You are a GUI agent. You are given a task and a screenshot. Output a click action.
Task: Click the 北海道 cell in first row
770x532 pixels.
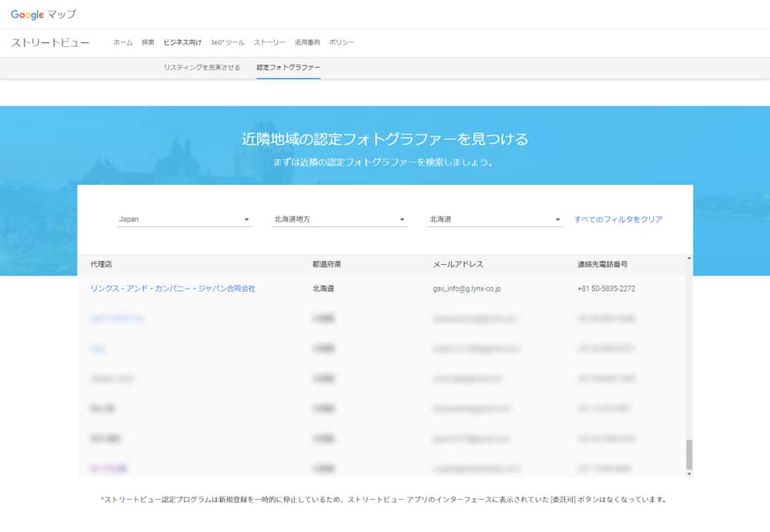coord(323,289)
